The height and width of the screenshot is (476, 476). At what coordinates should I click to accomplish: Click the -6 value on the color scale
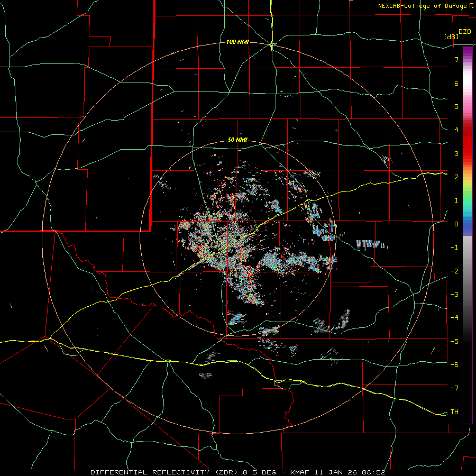(454, 365)
